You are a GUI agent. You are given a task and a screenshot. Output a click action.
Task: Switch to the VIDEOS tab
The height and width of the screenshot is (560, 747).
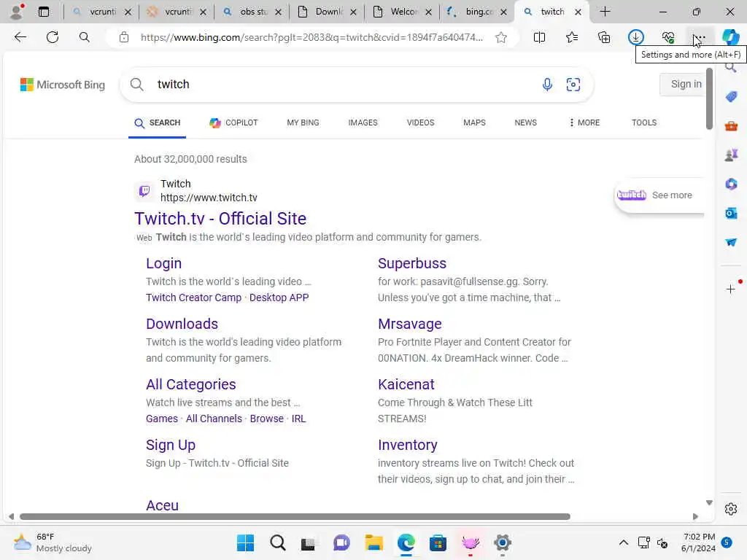420,122
